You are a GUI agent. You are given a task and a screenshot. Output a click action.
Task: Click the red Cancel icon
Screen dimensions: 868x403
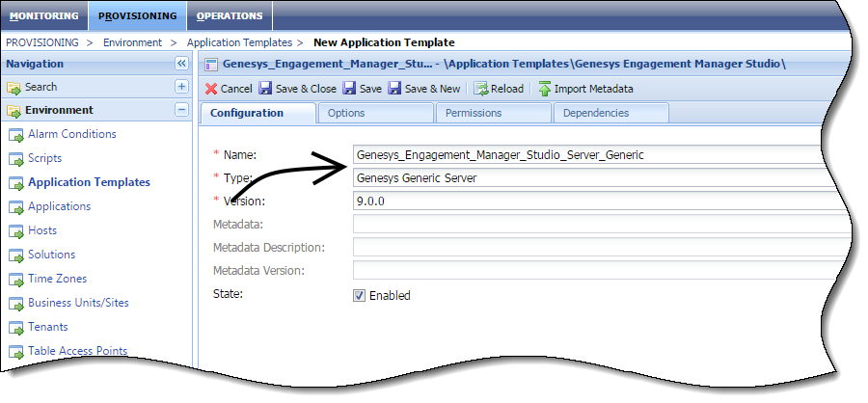(211, 89)
